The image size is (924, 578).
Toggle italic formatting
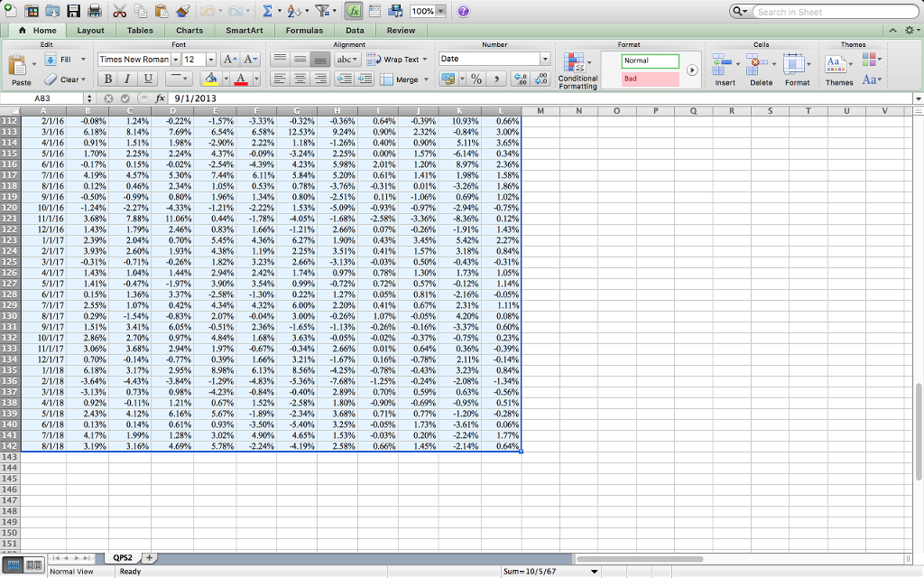(127, 79)
